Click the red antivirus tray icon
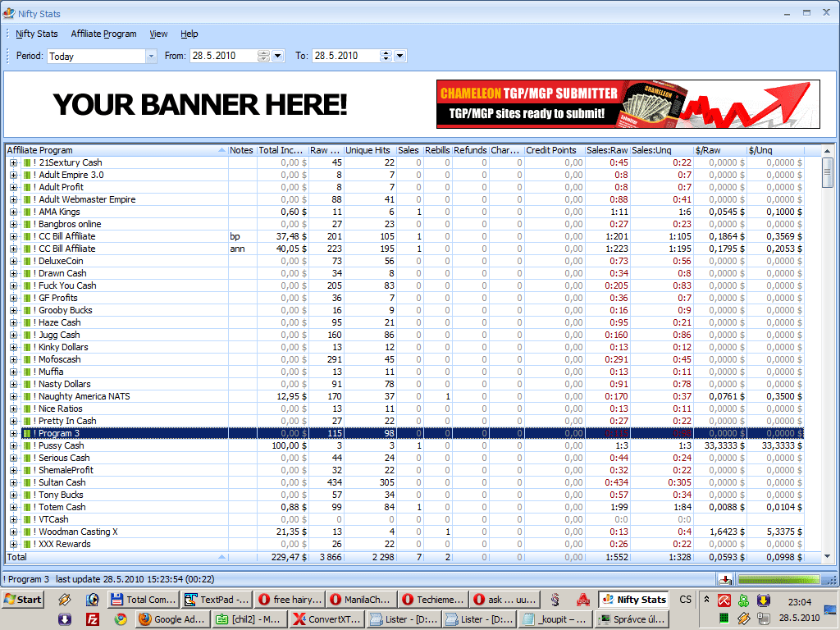The height and width of the screenshot is (630, 840). [724, 600]
